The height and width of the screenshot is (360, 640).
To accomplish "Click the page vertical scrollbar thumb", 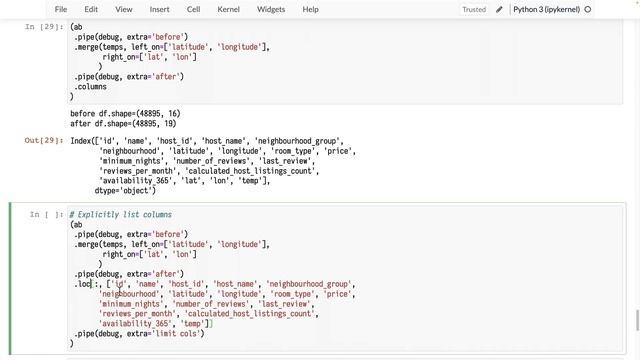I will tap(637, 320).
